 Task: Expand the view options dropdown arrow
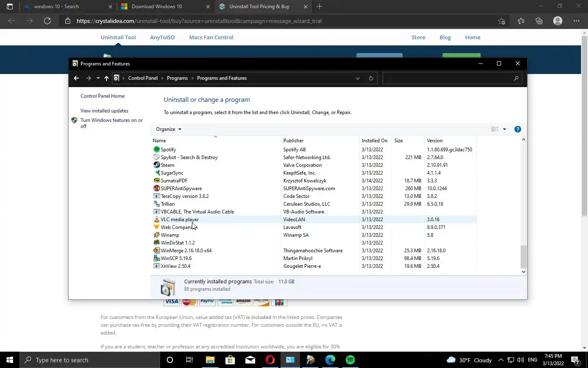[x=504, y=129]
